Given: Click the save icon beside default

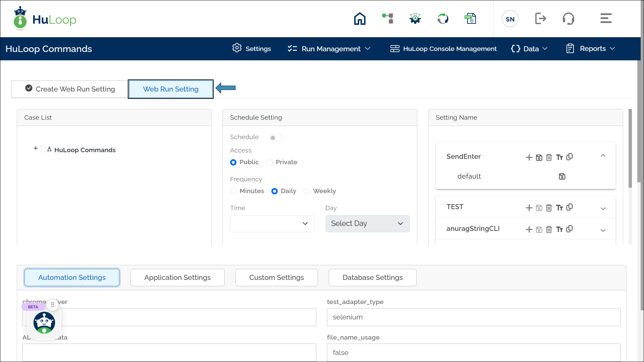Looking at the screenshot, I should tap(562, 177).
